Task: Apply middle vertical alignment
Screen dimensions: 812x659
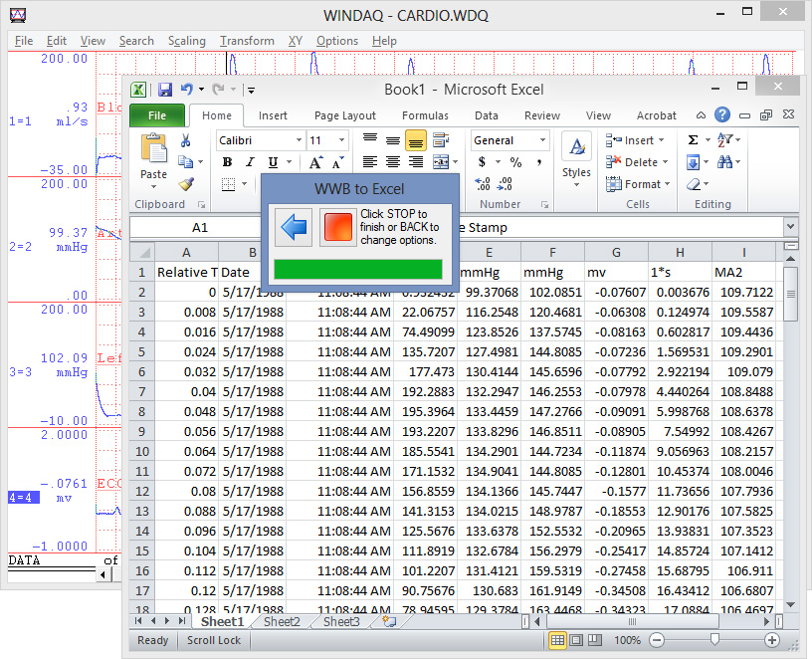Action: (x=393, y=140)
